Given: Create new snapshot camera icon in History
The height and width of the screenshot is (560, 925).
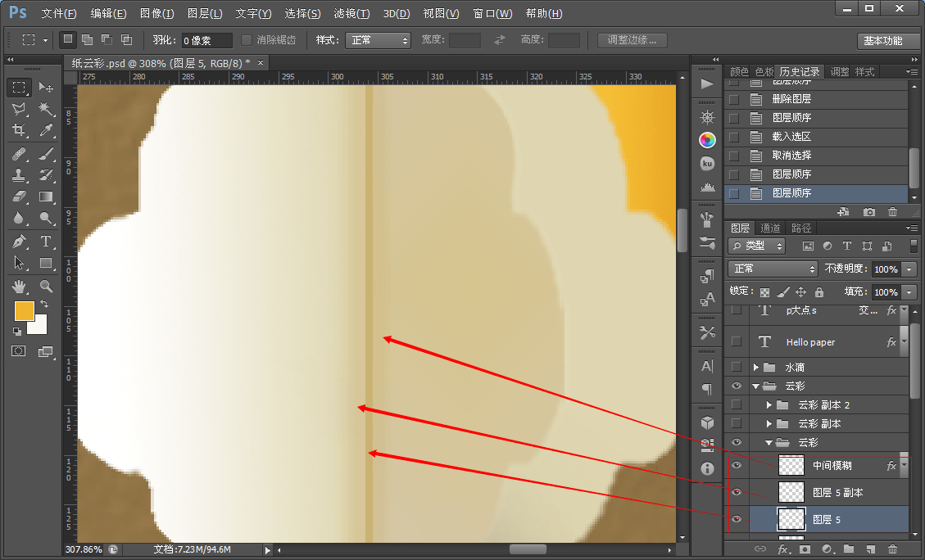Looking at the screenshot, I should point(869,211).
